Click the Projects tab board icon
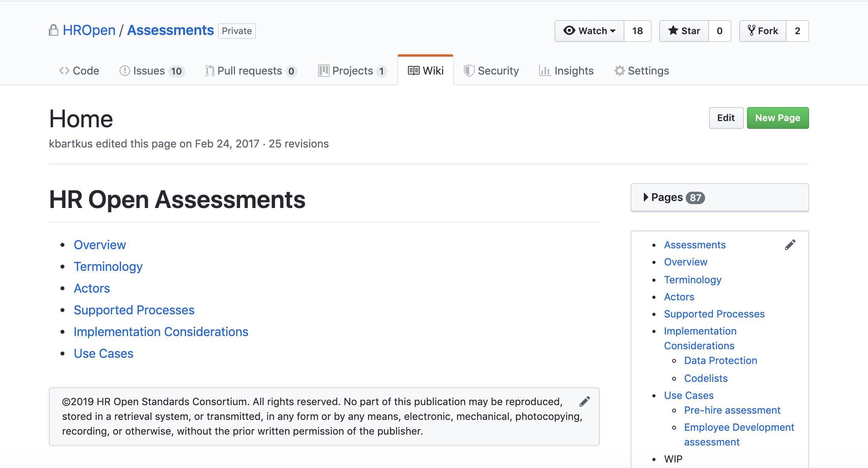 (x=323, y=71)
